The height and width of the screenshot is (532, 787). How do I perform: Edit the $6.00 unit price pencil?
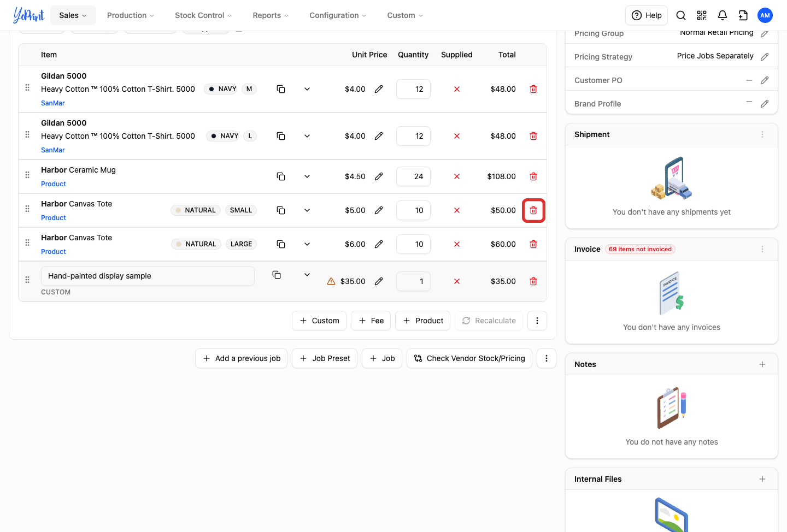pos(379,244)
